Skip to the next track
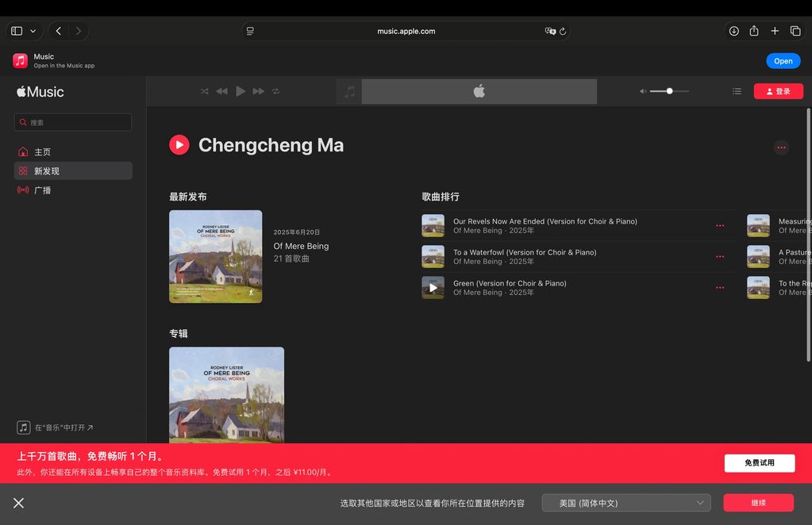 coord(258,91)
